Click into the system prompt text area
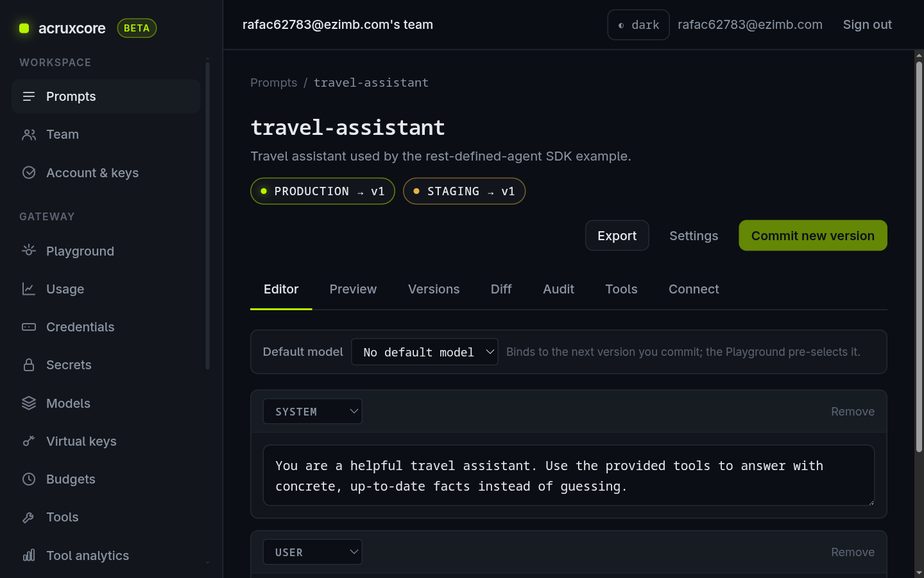The image size is (924, 578). pos(569,475)
